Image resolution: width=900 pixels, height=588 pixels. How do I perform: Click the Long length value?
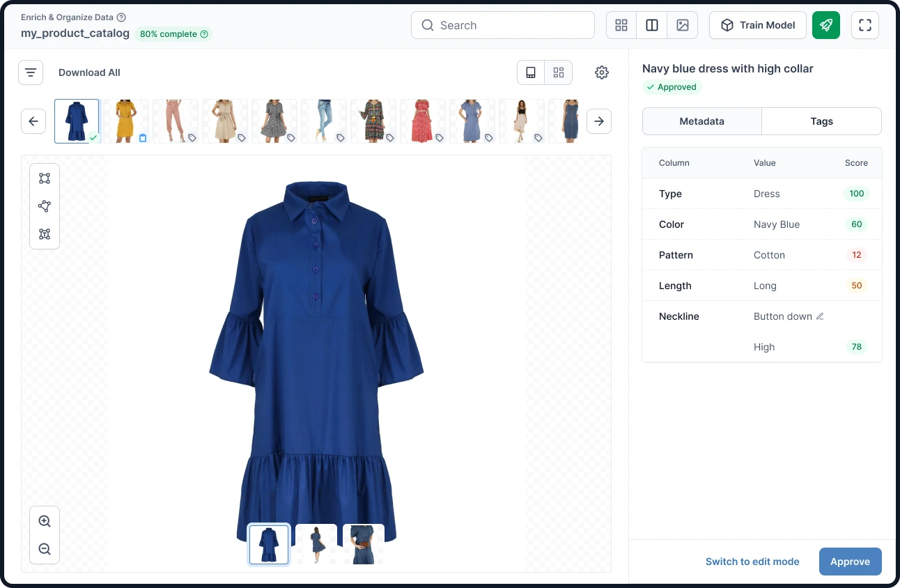point(765,286)
